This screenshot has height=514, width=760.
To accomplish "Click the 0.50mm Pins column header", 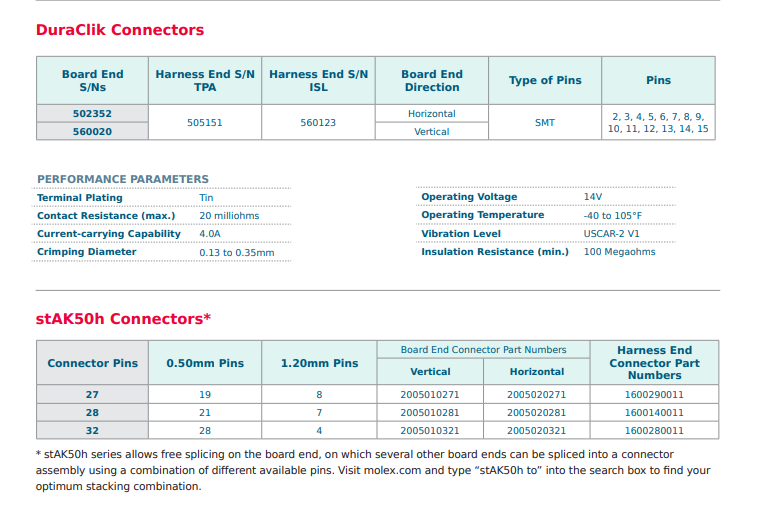I will click(205, 363).
